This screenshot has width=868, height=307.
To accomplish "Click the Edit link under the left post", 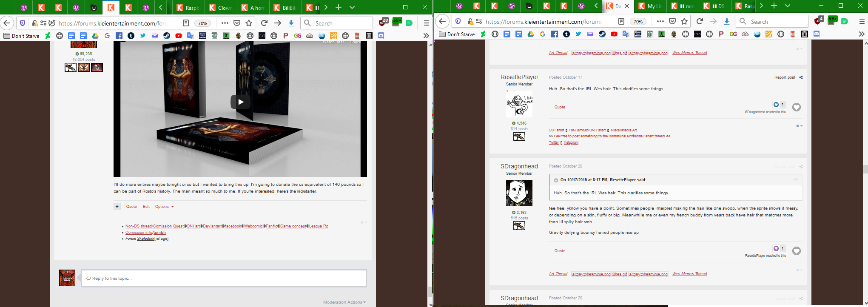I will pyautogui.click(x=146, y=207).
